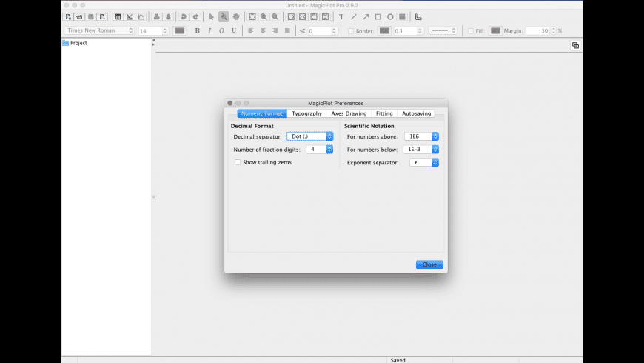This screenshot has width=644, height=363.
Task: Toggle Bold text formatting
Action: coord(197,31)
